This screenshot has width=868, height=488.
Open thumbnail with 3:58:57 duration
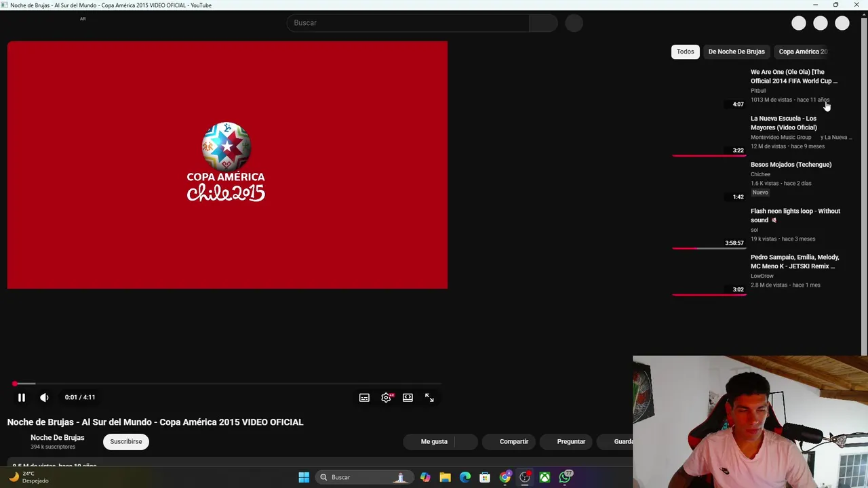[x=709, y=227]
